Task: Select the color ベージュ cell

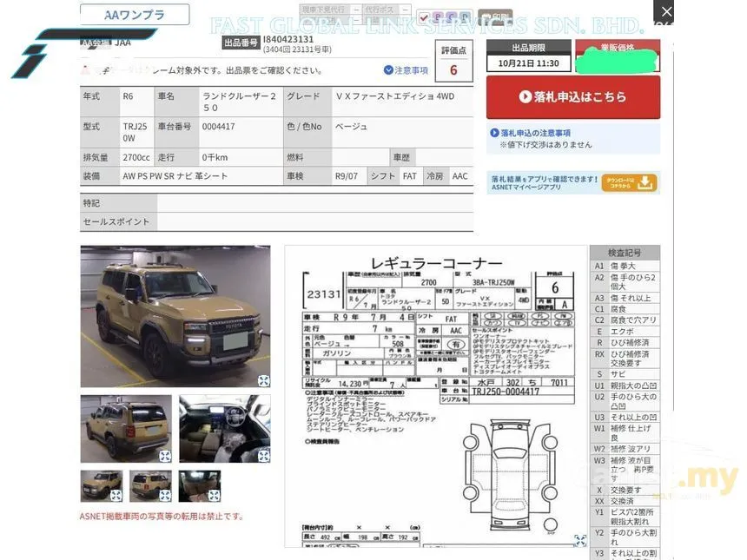Action: pyautogui.click(x=402, y=132)
